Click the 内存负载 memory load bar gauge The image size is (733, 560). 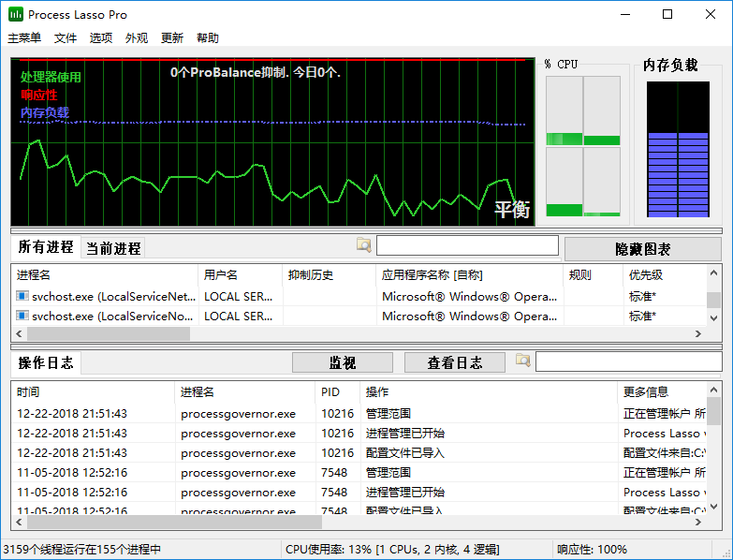(x=678, y=149)
